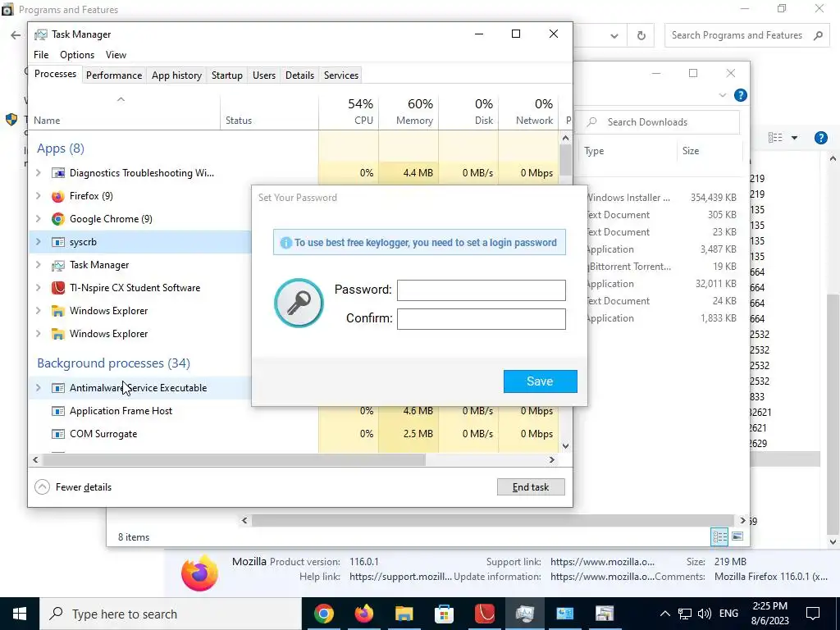Expand the Task Manager process row

38,265
